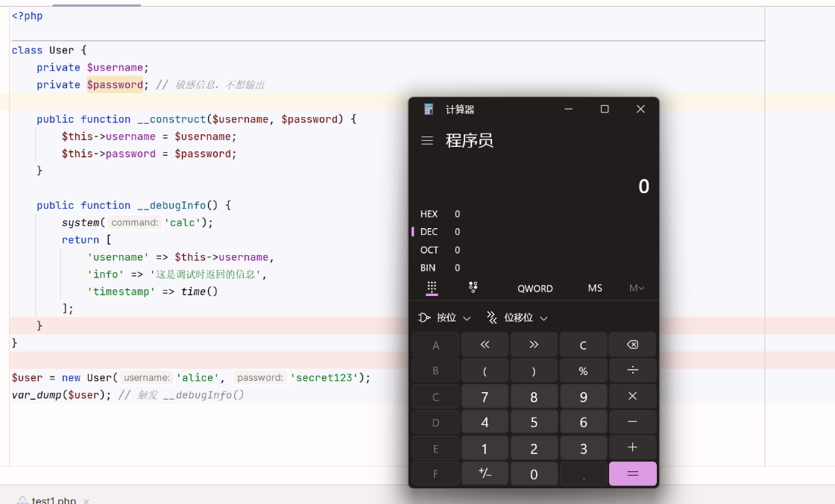835x504 pixels.
Task: Click the close parenthesis key
Action: (534, 371)
